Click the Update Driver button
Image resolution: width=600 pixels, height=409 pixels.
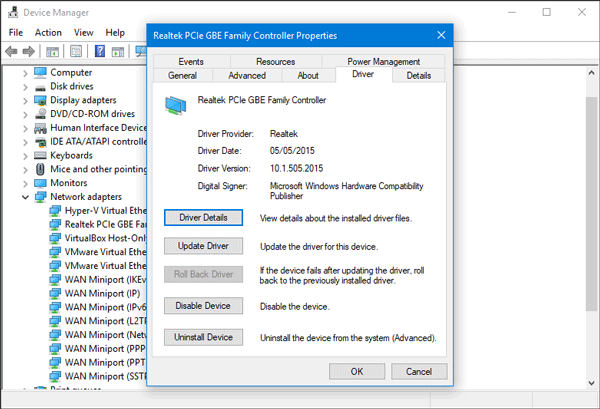pos(203,246)
